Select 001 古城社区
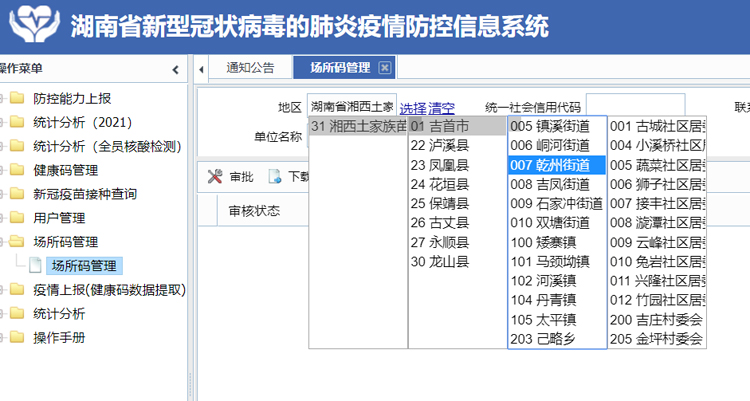 click(x=657, y=126)
